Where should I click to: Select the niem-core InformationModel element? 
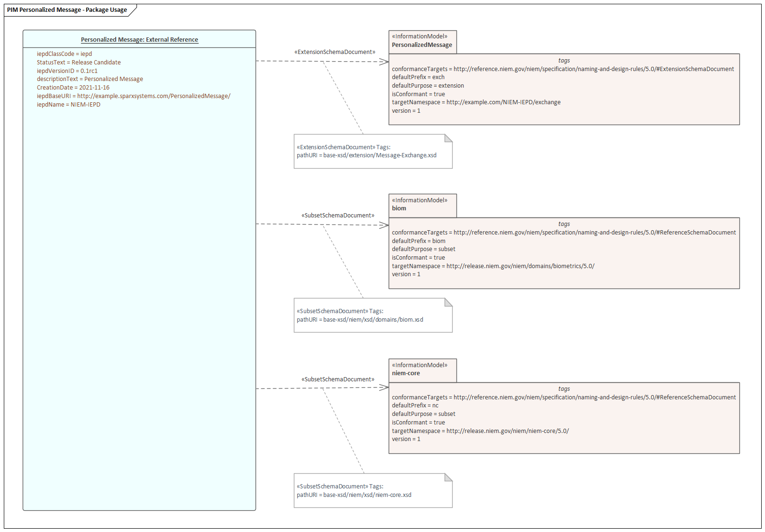(x=422, y=370)
